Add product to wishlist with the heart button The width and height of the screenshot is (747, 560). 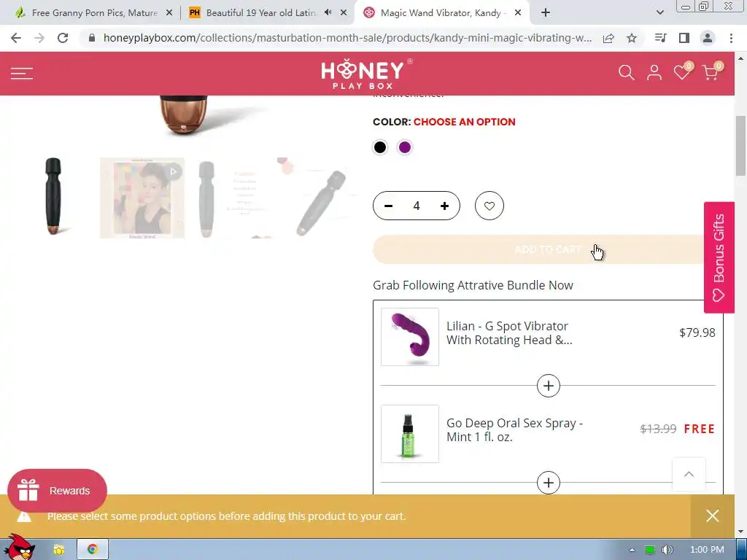[489, 206]
